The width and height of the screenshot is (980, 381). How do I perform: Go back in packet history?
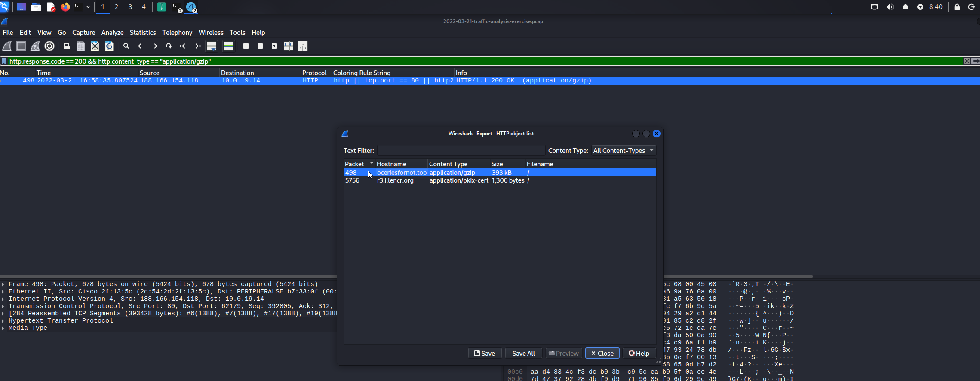[141, 46]
